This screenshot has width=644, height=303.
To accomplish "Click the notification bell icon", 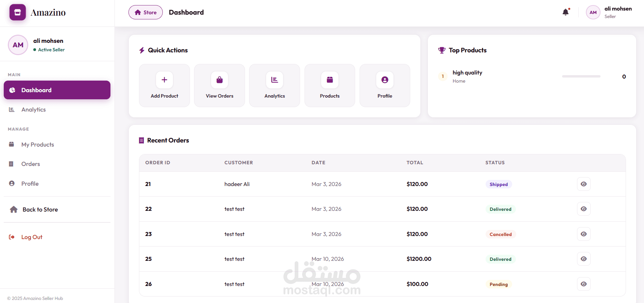I will 565,12.
